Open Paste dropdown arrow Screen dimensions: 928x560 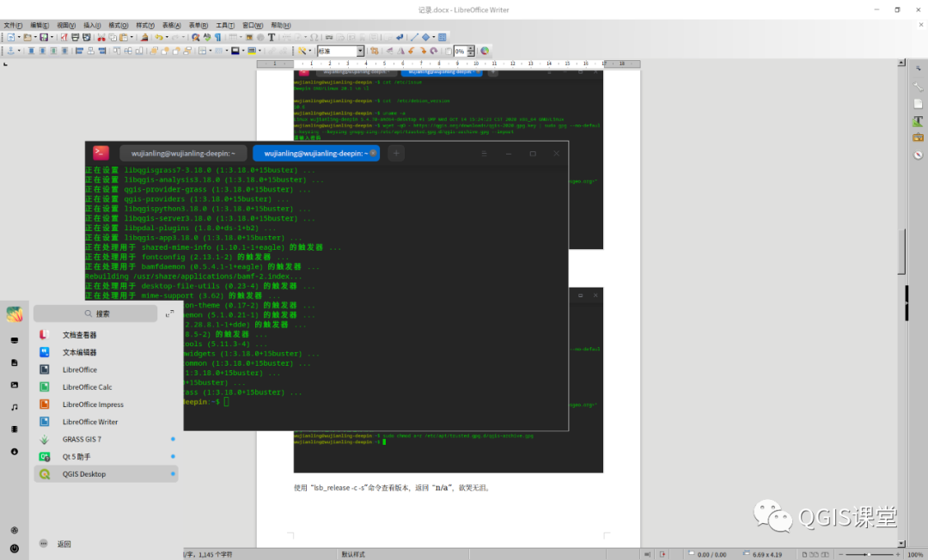pyautogui.click(x=131, y=37)
